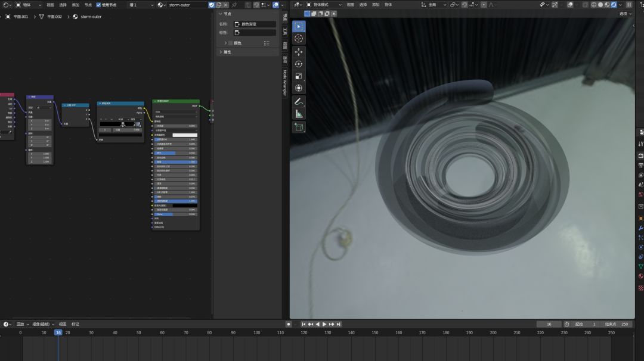
Task: Select the Scale tool
Action: click(299, 76)
